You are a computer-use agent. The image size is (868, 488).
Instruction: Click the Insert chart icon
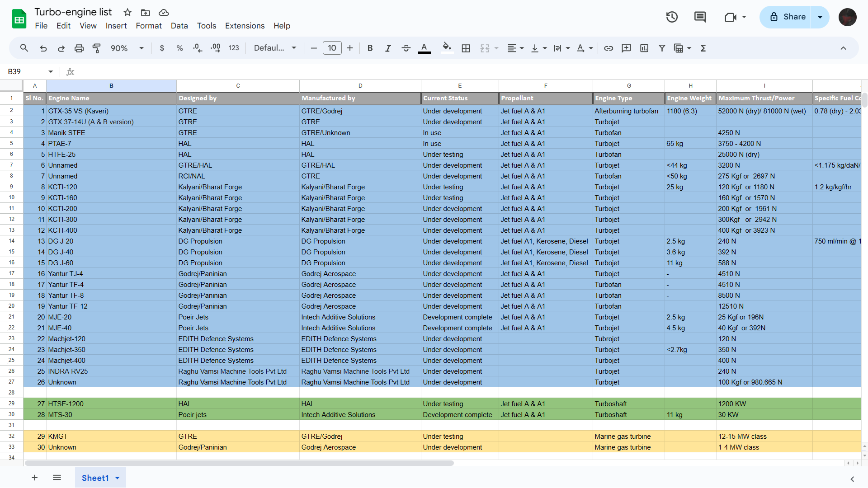pyautogui.click(x=644, y=48)
